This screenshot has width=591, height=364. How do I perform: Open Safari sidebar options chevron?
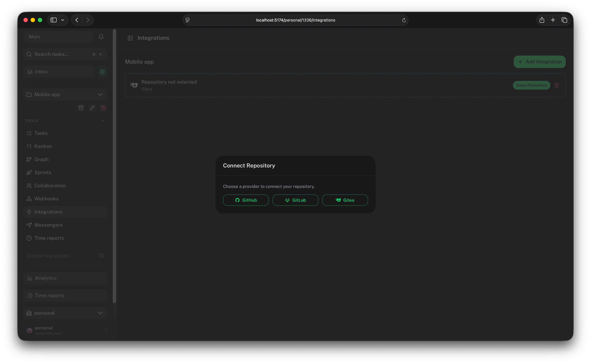pos(63,20)
